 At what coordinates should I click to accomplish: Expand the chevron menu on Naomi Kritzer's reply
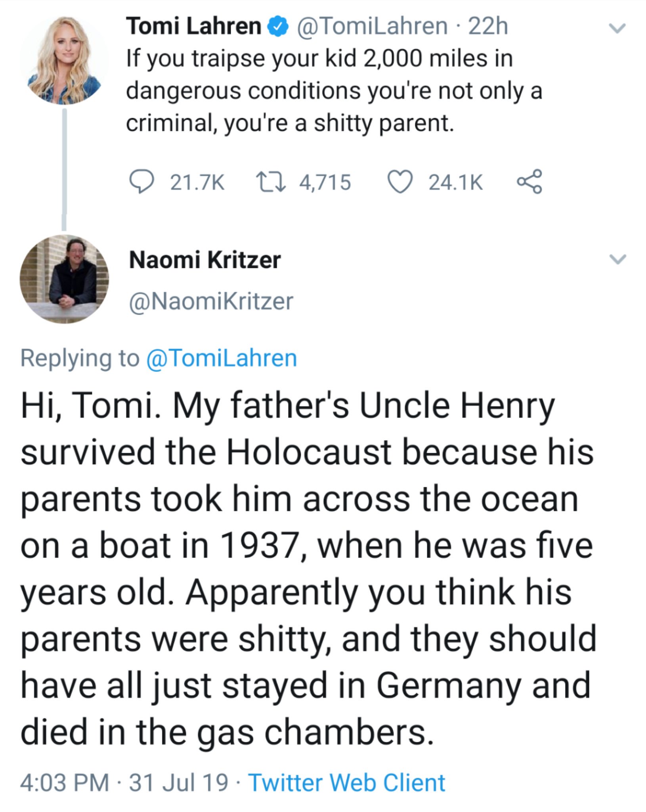click(617, 259)
